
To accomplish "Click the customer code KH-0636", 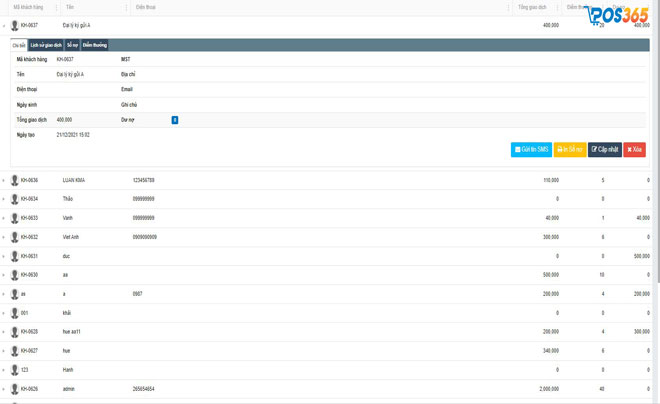I will pyautogui.click(x=29, y=180).
